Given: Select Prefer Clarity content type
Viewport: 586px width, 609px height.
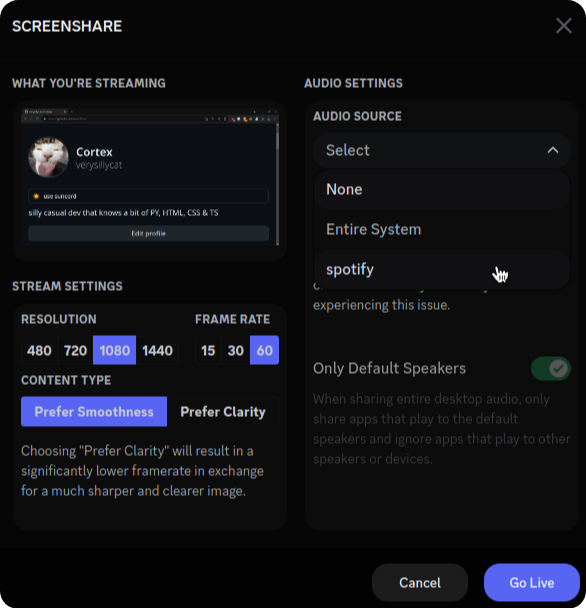Looking at the screenshot, I should click(223, 412).
